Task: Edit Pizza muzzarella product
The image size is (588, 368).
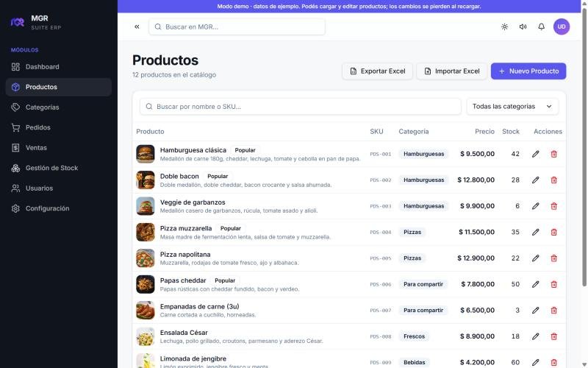Action: point(536,233)
